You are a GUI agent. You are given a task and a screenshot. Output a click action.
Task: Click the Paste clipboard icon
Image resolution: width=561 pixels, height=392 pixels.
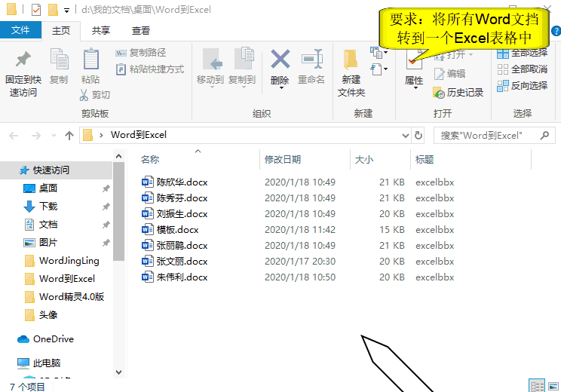[90, 60]
